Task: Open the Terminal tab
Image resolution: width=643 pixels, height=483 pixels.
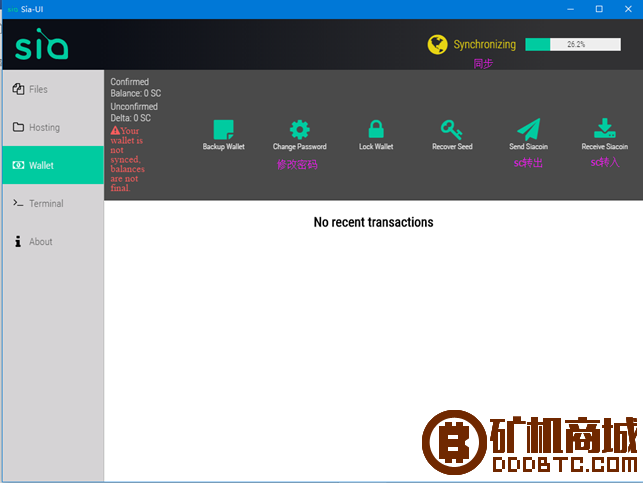Action: point(53,203)
